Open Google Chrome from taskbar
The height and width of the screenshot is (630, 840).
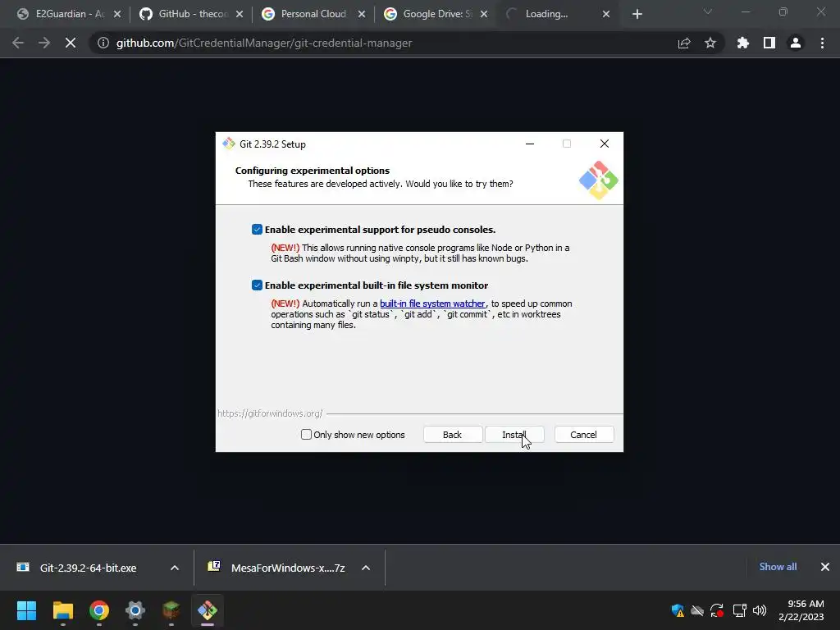click(99, 610)
